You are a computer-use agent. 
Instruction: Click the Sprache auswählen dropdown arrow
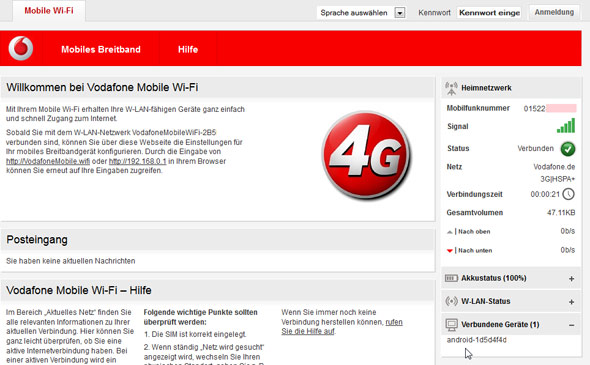tap(400, 13)
